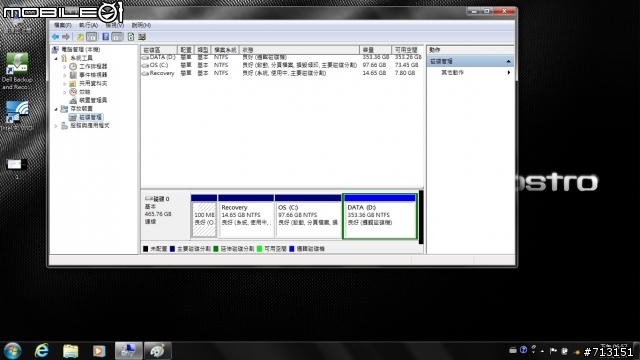Sort by the 容量 column header
Image resolution: width=640 pixels, height=360 pixels.
(375, 50)
